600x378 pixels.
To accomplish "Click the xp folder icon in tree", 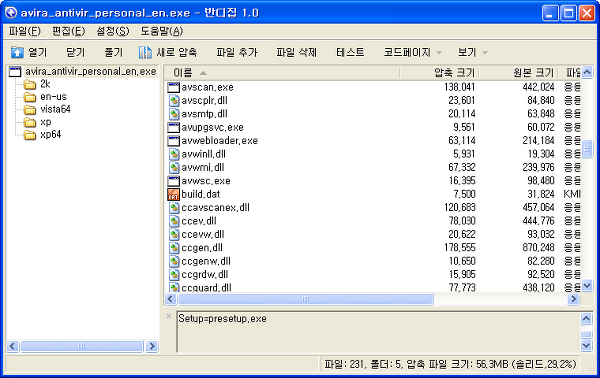I will coord(30,122).
